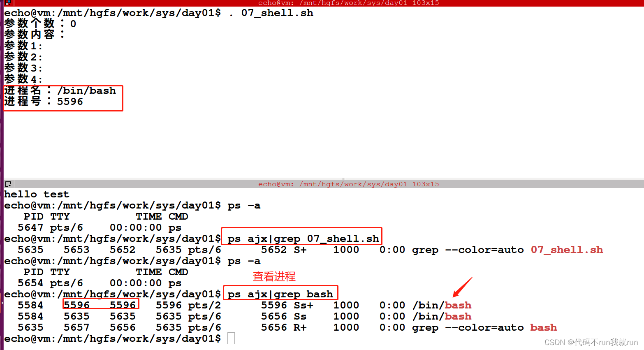Click the grouping icon of the bottom terminal

[8, 184]
